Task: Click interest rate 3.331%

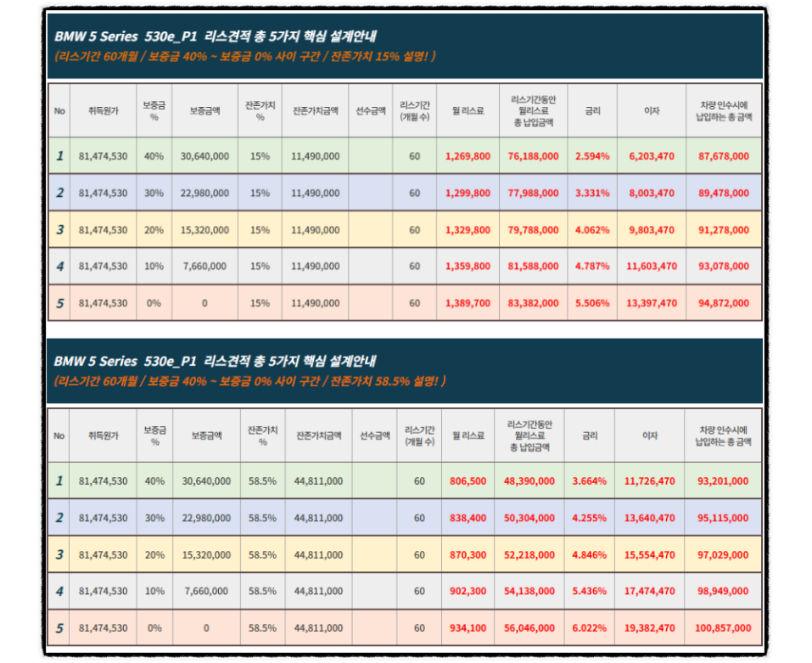Action: coord(592,193)
